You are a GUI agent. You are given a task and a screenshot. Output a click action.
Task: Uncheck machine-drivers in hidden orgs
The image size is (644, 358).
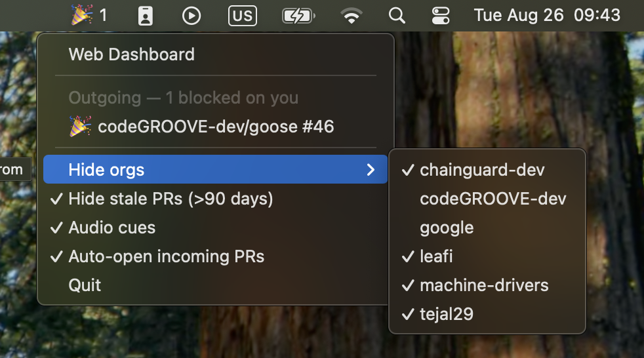487,285
